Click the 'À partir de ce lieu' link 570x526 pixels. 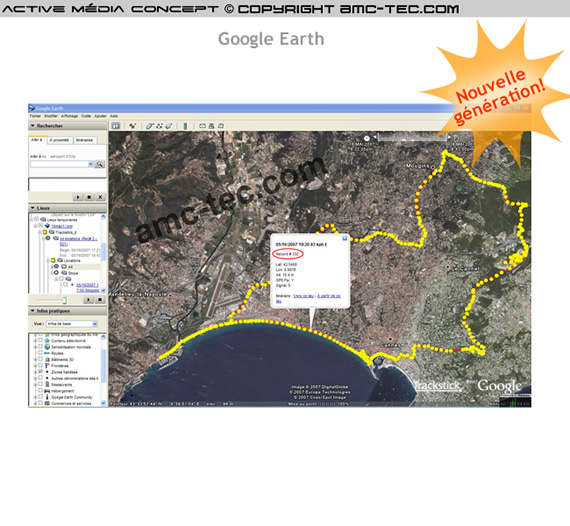tap(329, 296)
